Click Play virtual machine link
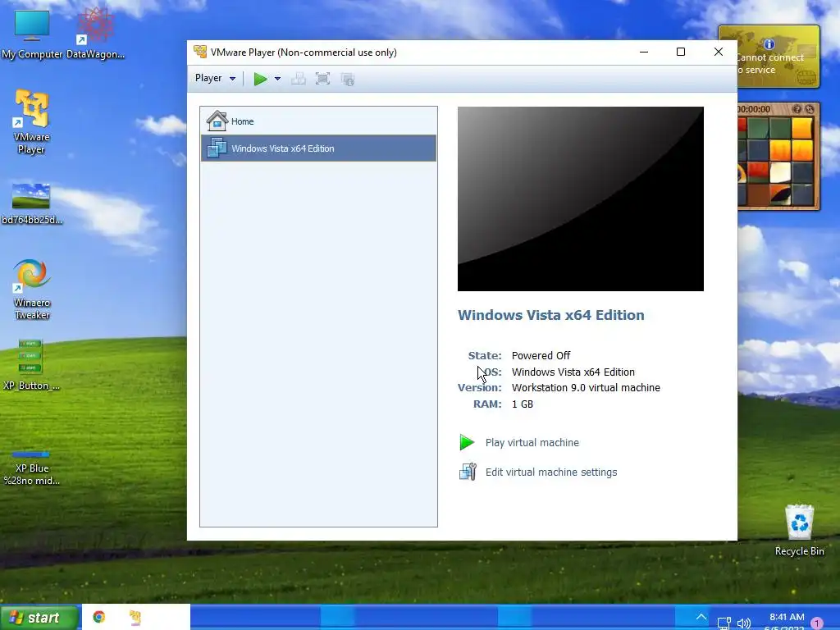 (x=532, y=442)
